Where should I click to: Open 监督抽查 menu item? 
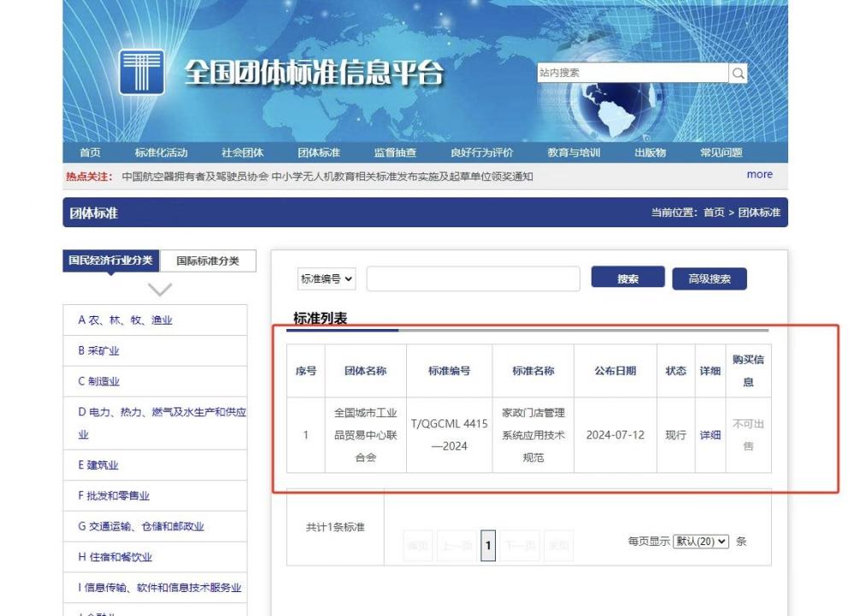coord(395,153)
